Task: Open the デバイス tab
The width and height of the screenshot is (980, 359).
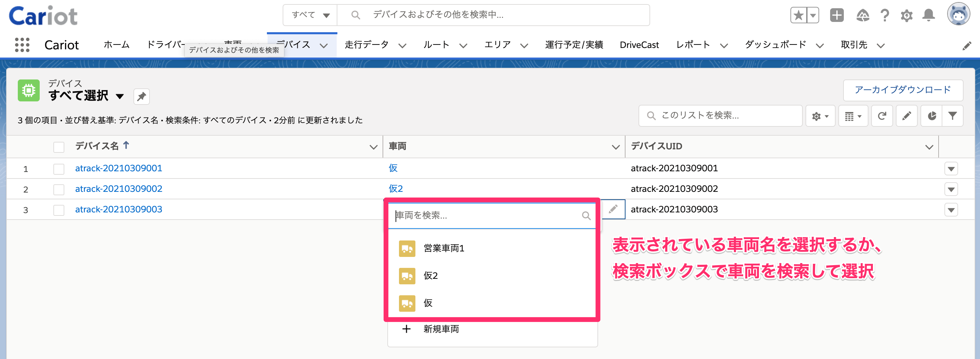Action: click(x=294, y=45)
